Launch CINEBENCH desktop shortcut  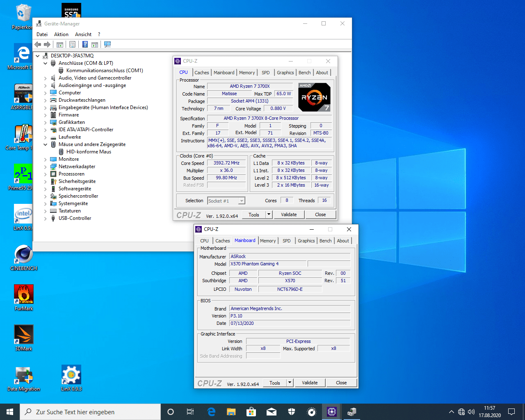pyautogui.click(x=23, y=258)
